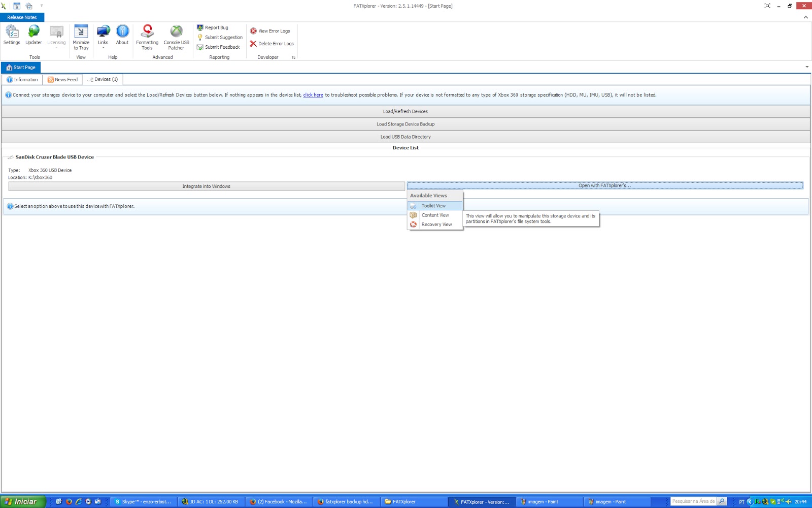Expand the Developer group launcher
Screen dimensions: 812x508
(293, 57)
